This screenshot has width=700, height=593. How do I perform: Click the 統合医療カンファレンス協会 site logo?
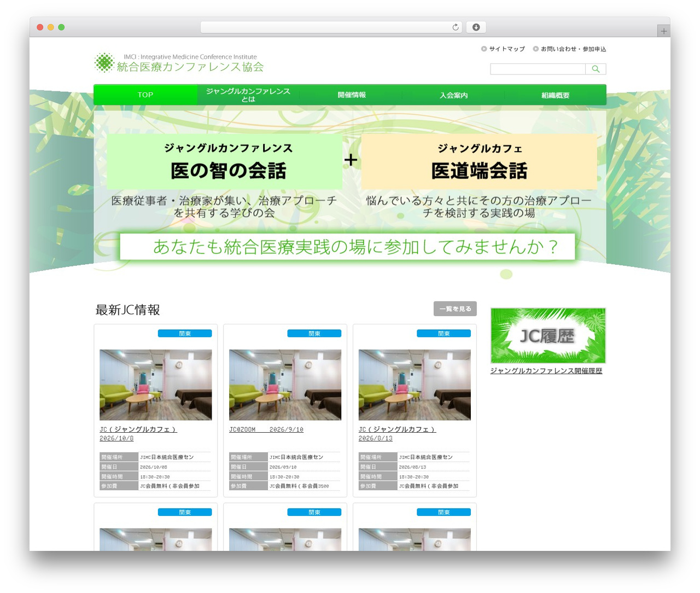pyautogui.click(x=179, y=63)
